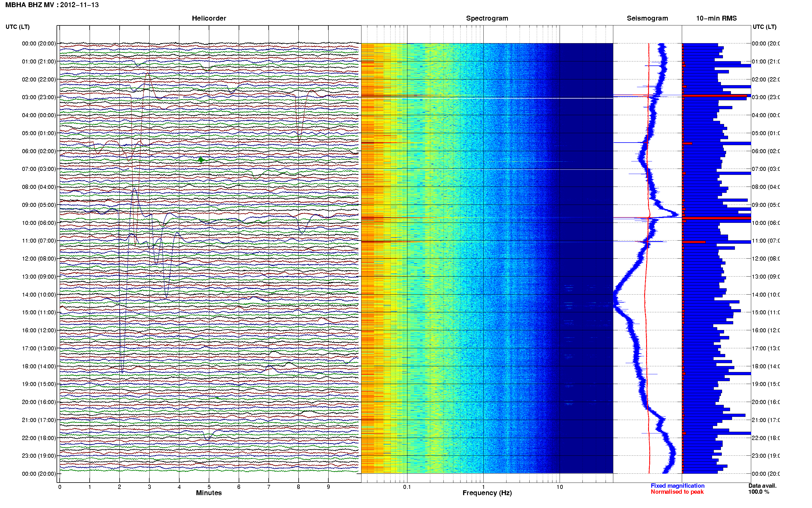Viewport: 812px width, 508px height.
Task: Click the red Normalised to peak legend text
Action: click(x=677, y=492)
